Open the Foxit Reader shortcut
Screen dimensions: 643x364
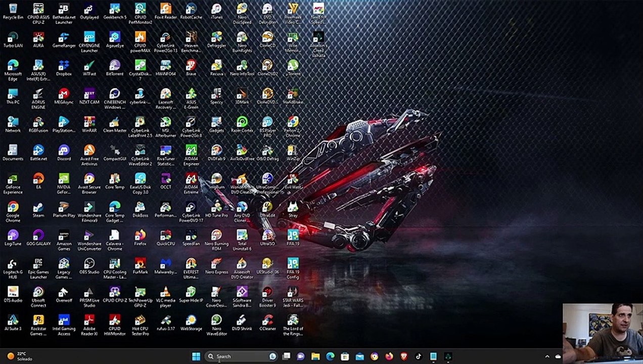pos(166,12)
